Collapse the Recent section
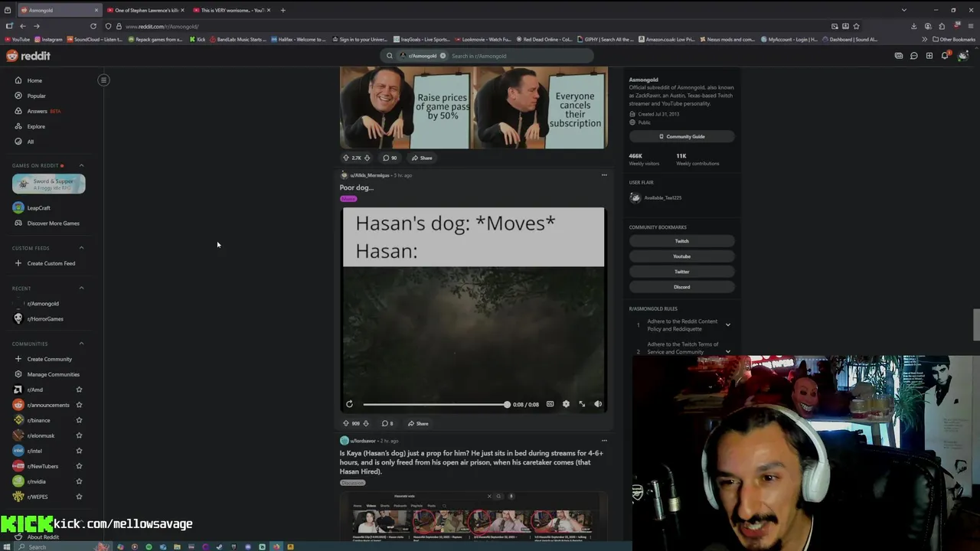This screenshot has height=551, width=980. 81,289
